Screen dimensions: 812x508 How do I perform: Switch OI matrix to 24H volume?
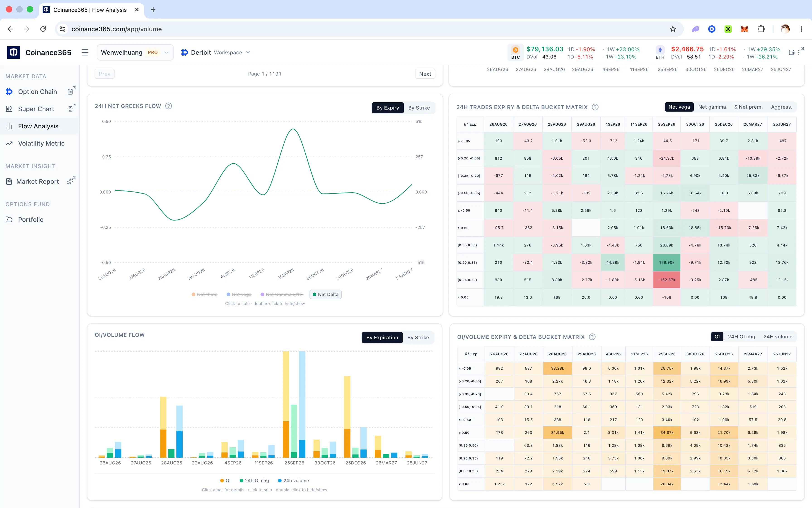[778, 337]
